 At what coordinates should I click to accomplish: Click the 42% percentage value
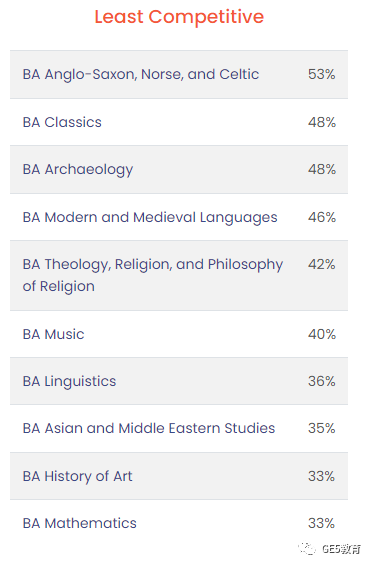pyautogui.click(x=321, y=265)
